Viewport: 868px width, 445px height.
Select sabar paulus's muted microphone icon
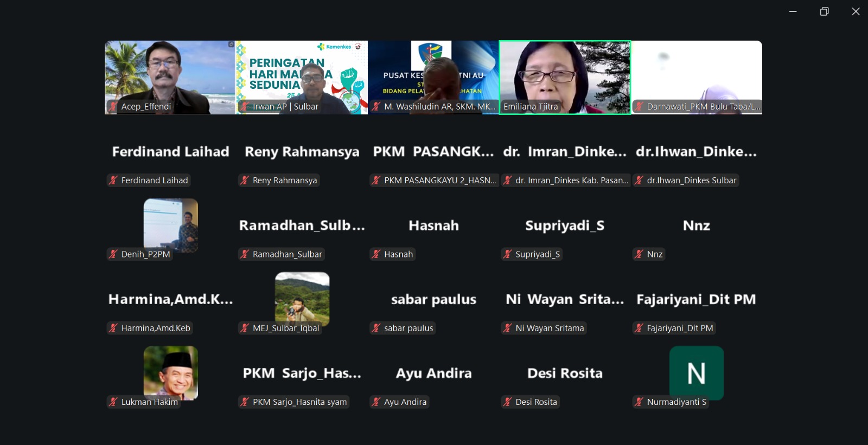pos(376,328)
